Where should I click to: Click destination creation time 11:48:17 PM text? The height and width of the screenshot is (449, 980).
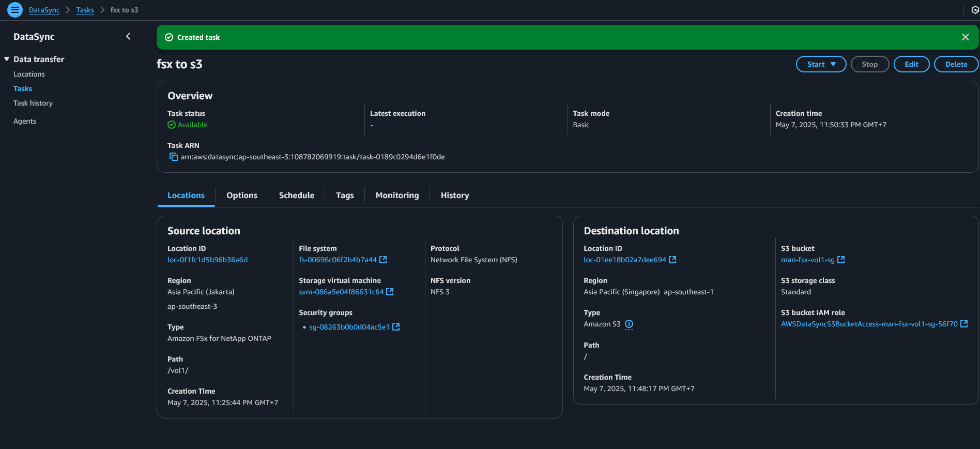(x=639, y=388)
